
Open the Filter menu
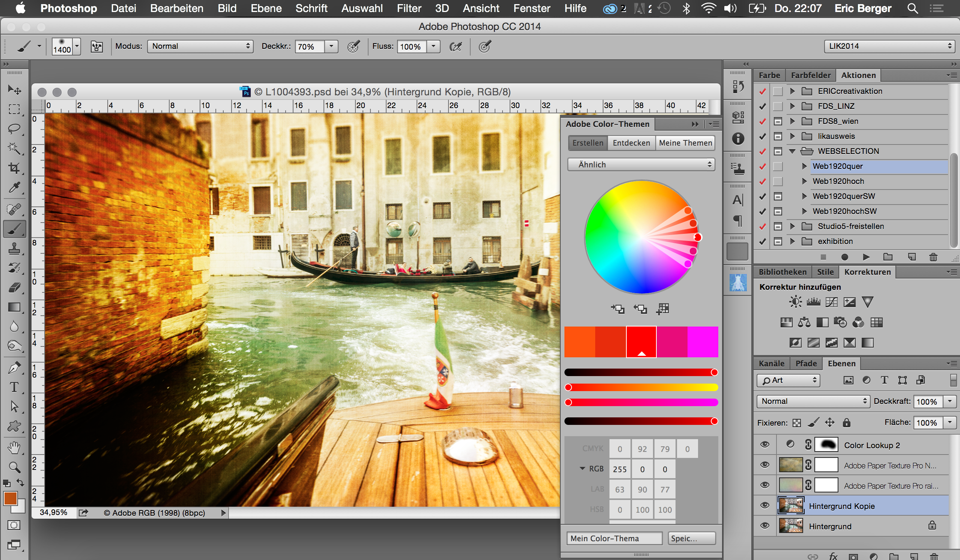pos(409,8)
